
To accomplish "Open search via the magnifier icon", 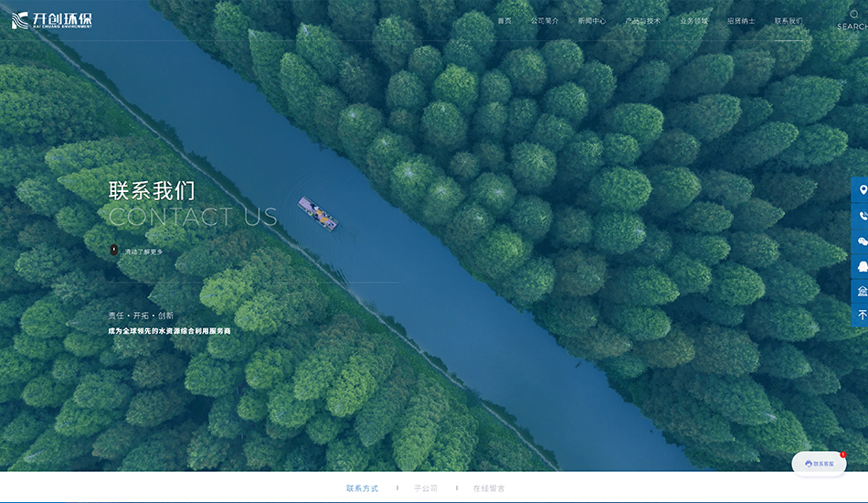I will click(853, 15).
